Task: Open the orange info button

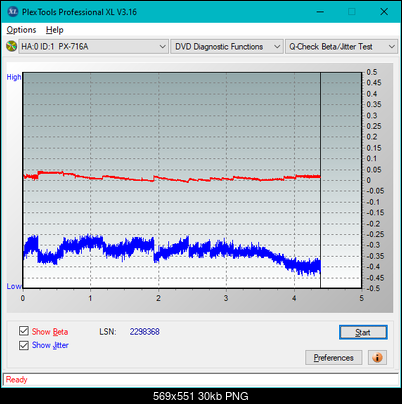Action: (377, 358)
